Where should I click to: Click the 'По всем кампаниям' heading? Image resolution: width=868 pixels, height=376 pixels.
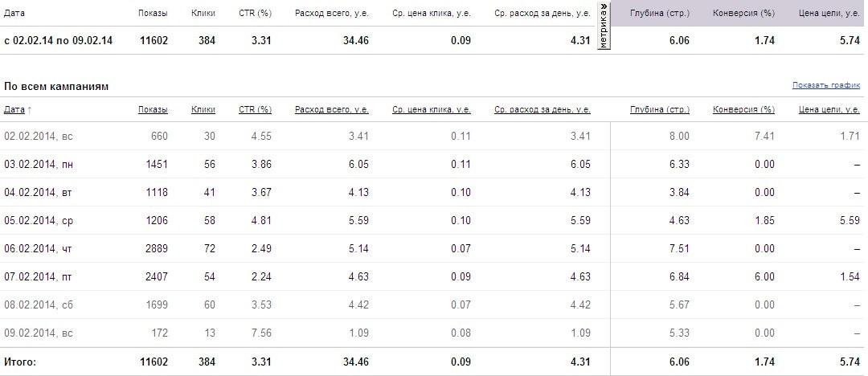point(56,86)
